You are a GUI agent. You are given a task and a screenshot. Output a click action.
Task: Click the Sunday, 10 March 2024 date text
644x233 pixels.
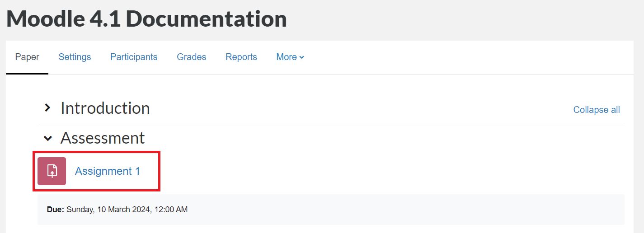pos(108,210)
